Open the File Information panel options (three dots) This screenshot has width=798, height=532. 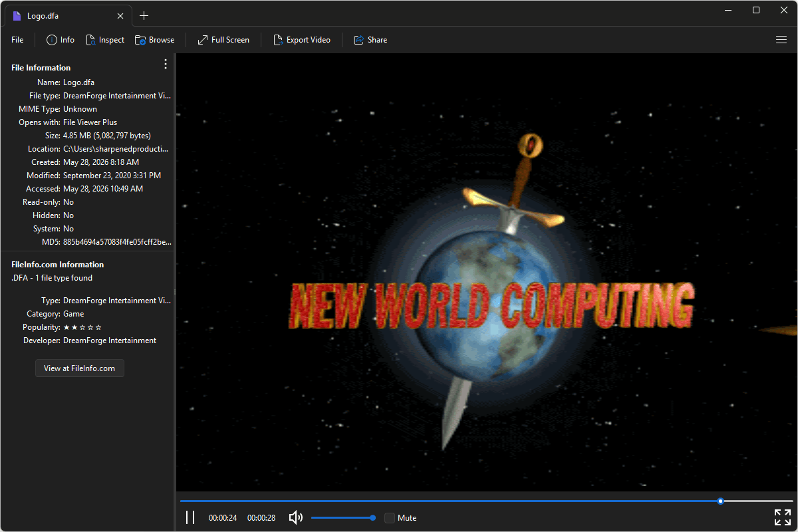click(x=166, y=65)
